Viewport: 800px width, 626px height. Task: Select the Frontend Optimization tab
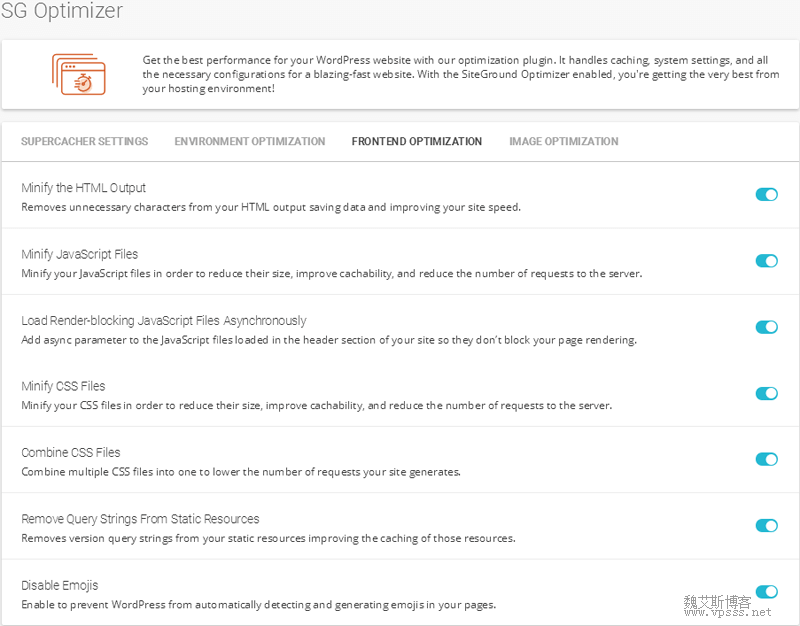(x=417, y=141)
